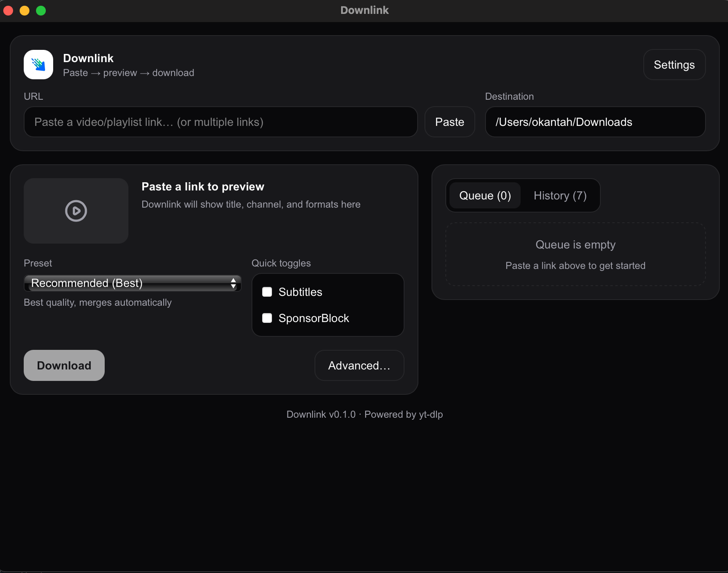Maximize the window with green button
Screen dimensions: 728x573
[x=41, y=11]
